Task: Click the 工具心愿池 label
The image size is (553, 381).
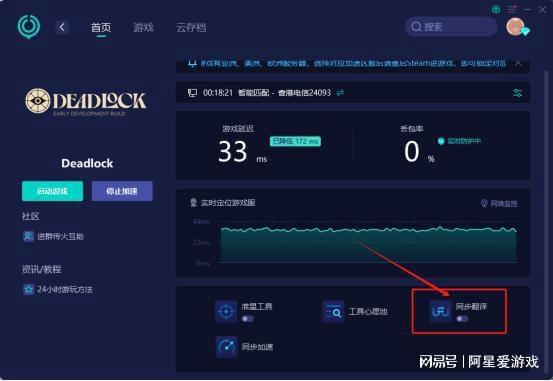Action: [368, 312]
